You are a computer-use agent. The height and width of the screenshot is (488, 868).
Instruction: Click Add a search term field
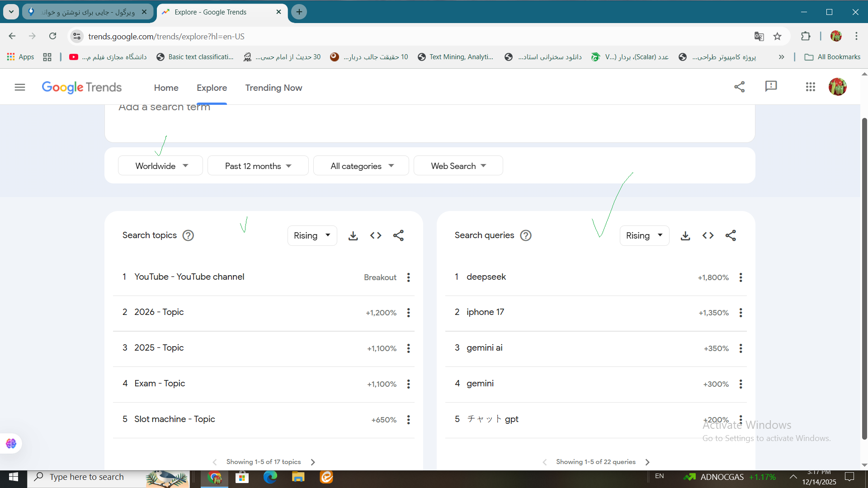point(165,108)
